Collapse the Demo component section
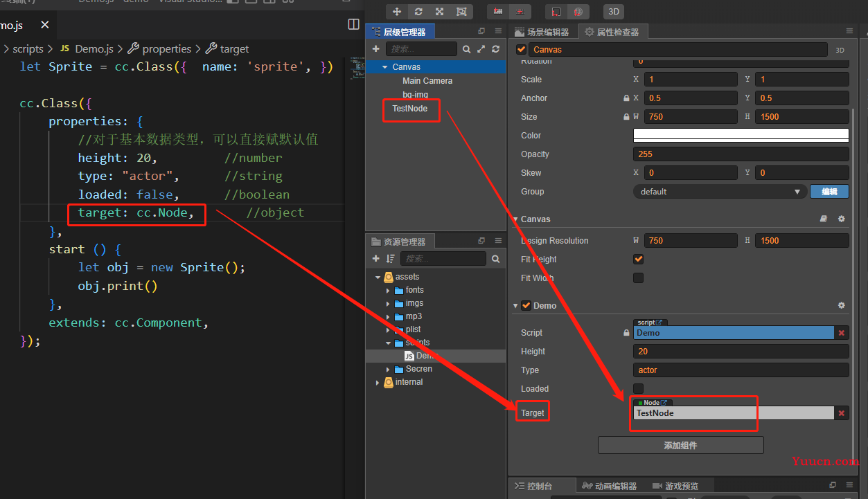 point(515,305)
